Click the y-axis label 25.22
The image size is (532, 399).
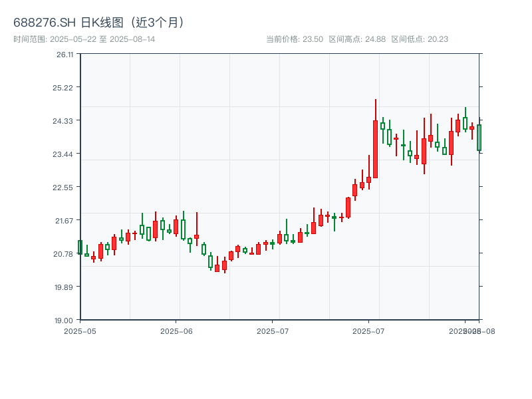(x=63, y=88)
